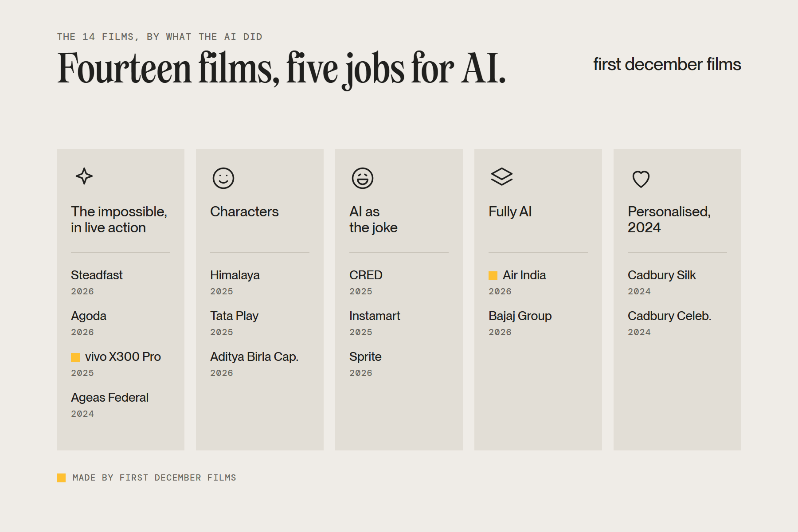Click 'THE 14 FILMS, BY WHAT THE AI DID' eyebrow
The height and width of the screenshot is (532, 798).
tap(160, 37)
